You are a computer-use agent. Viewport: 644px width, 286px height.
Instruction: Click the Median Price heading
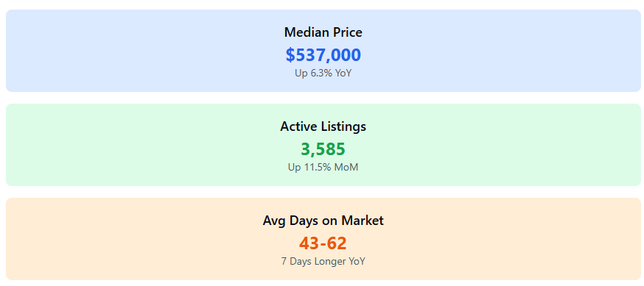(x=323, y=32)
